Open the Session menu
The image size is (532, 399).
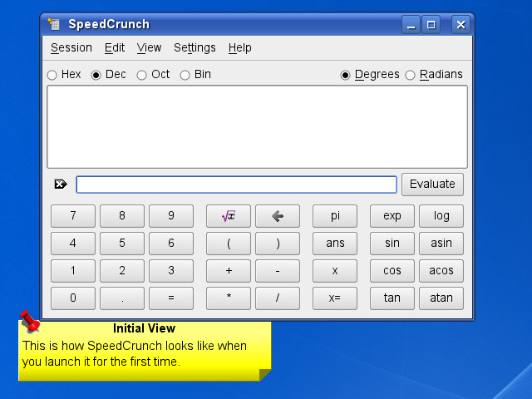pos(71,48)
